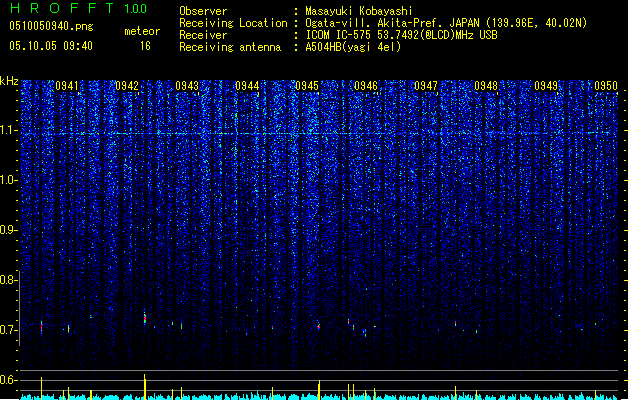Viewport: 629px width, 400px height.
Task: Click the antenna value A504HB(yagi 4el)
Action: (x=353, y=47)
